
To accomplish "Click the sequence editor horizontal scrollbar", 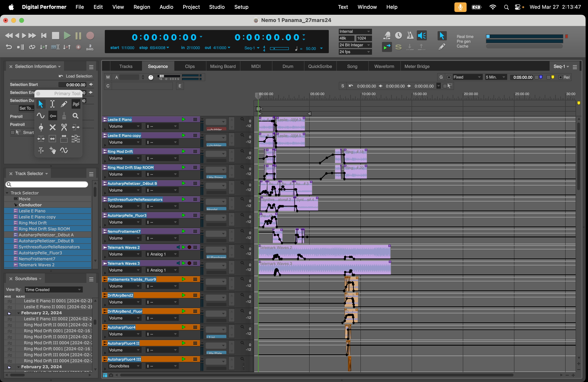I will tap(317, 375).
